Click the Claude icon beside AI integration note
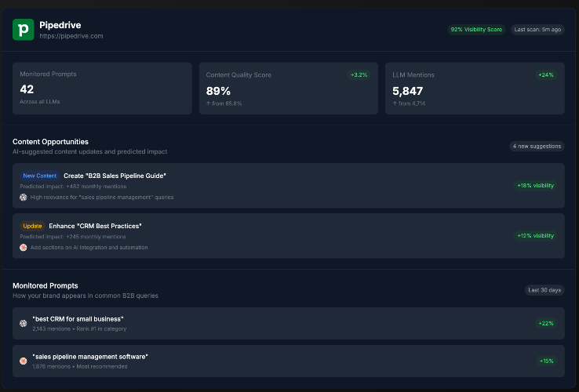579x392 pixels. (24, 248)
